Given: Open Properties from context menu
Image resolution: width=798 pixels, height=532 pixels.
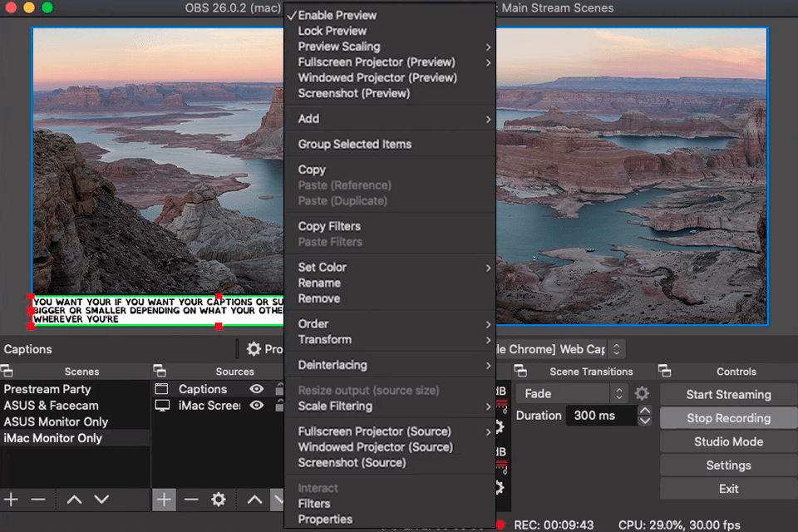Looking at the screenshot, I should tap(390, 520).
